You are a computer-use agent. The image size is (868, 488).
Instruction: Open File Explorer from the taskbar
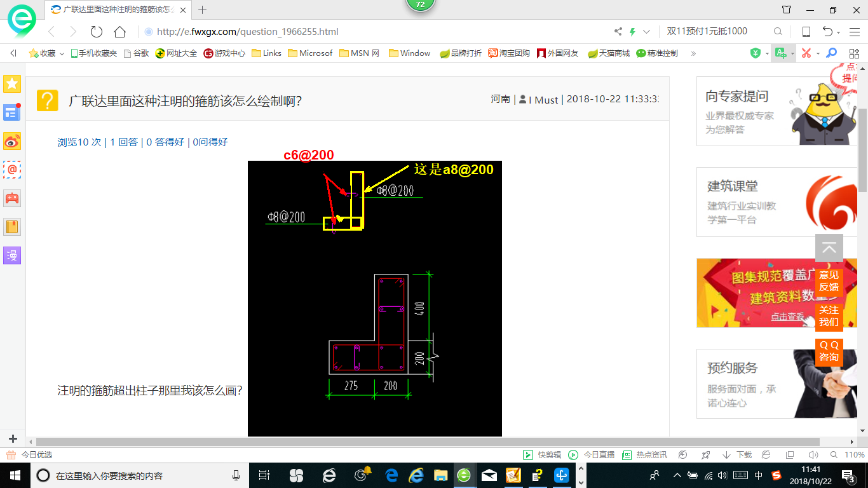440,475
